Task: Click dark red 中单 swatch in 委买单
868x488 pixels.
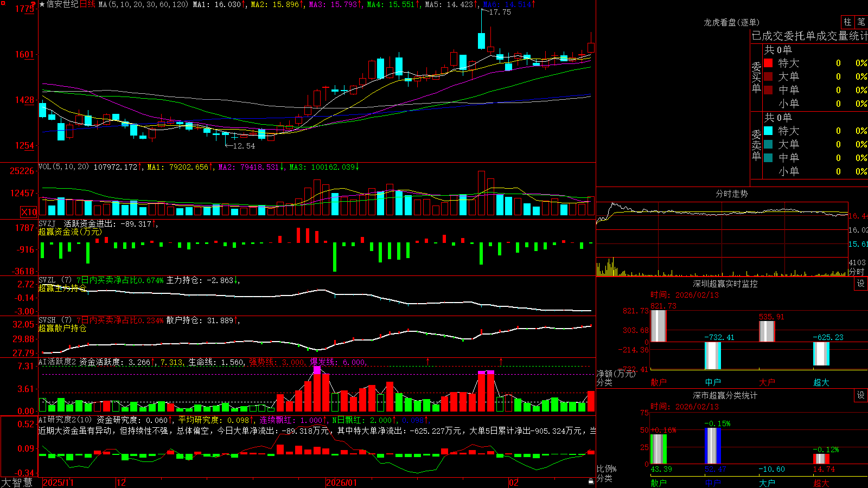Action: (768, 90)
